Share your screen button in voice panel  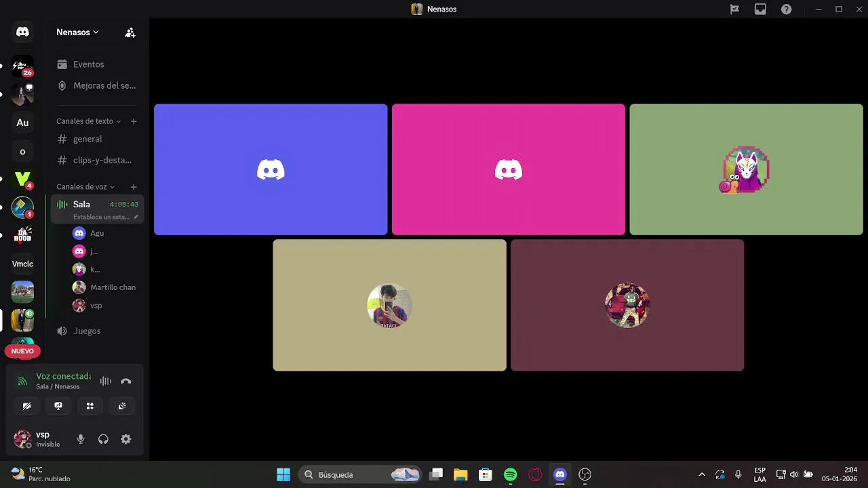coord(58,406)
